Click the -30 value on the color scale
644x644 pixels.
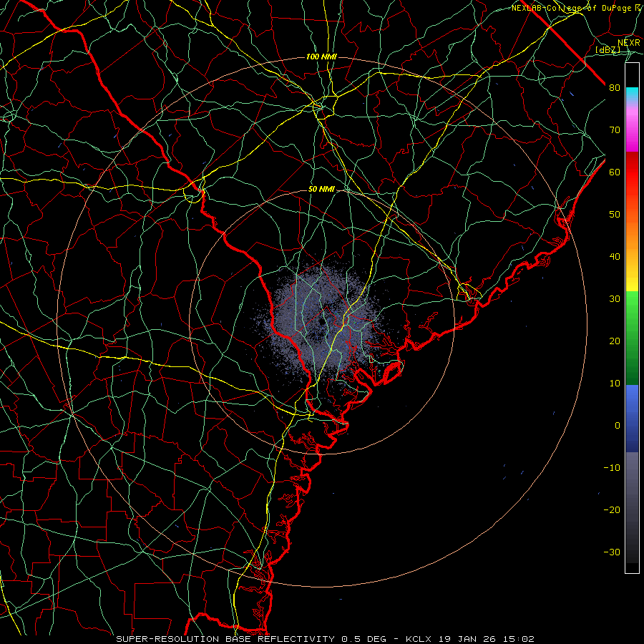pos(612,552)
